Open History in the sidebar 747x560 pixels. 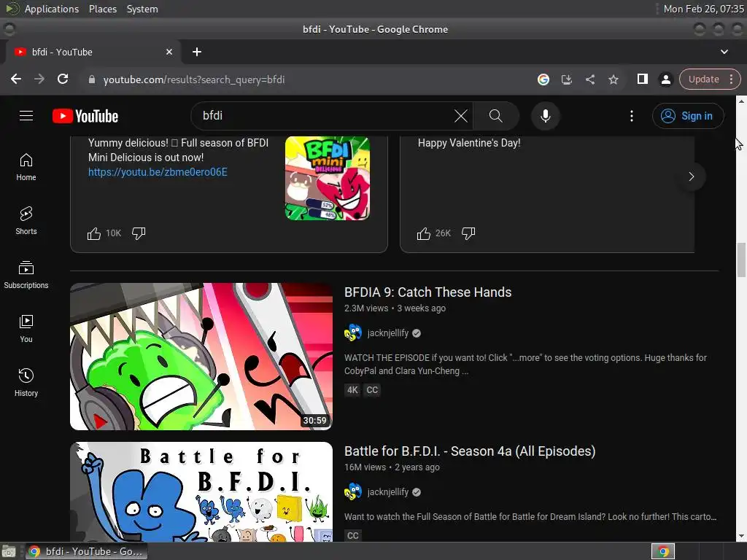point(26,383)
